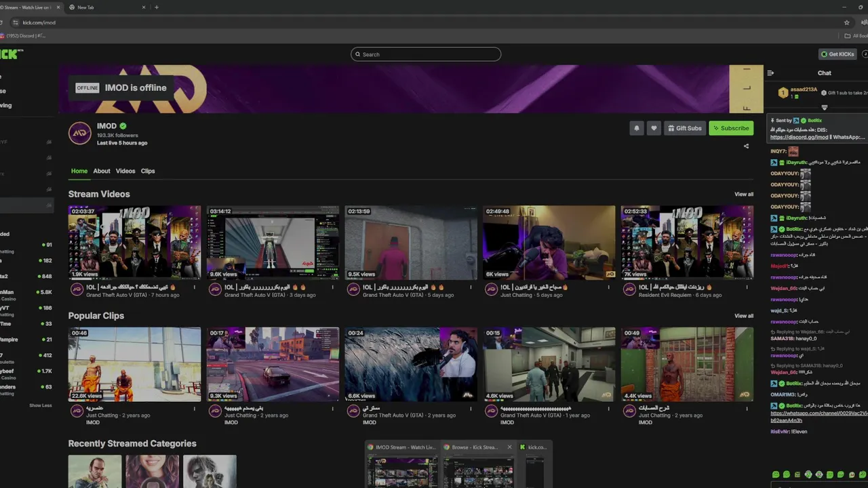
Task: Click the Gift Subs button
Action: click(x=684, y=128)
